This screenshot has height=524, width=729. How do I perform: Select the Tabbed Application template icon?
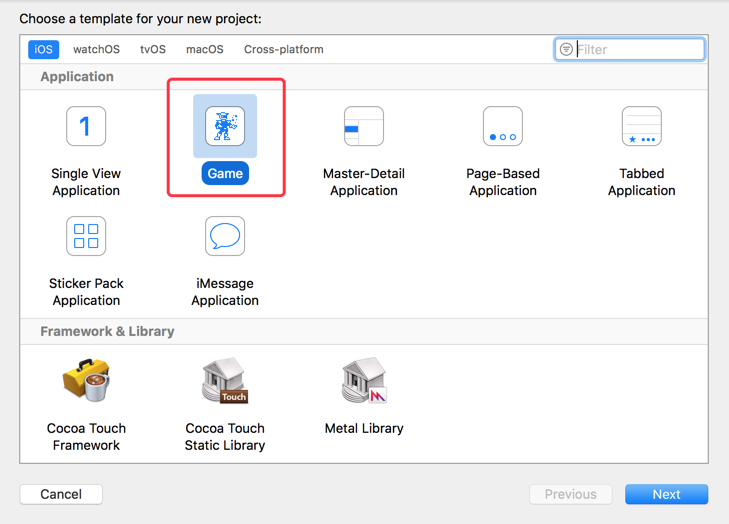[x=642, y=126]
